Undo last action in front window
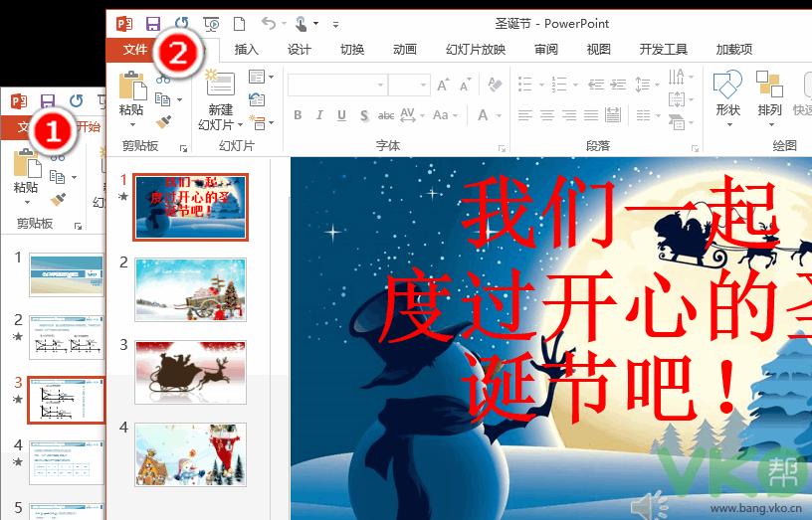The height and width of the screenshot is (520, 812). [269, 23]
